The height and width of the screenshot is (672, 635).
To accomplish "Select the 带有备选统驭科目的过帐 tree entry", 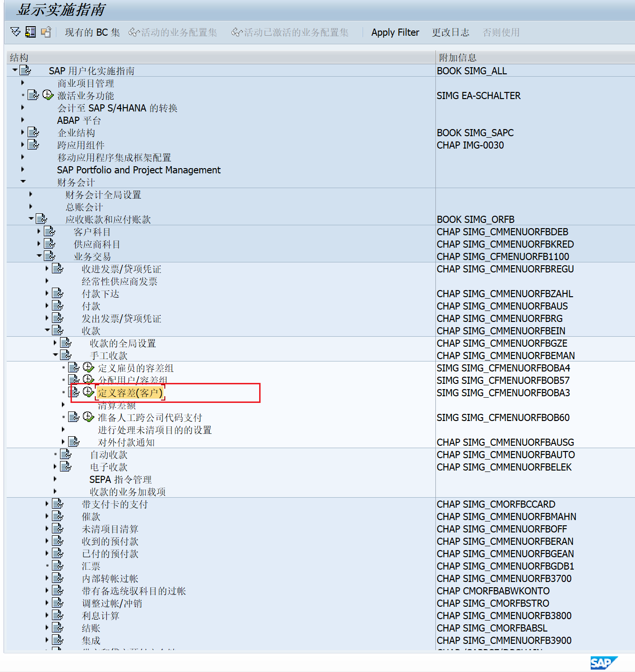I will [134, 591].
